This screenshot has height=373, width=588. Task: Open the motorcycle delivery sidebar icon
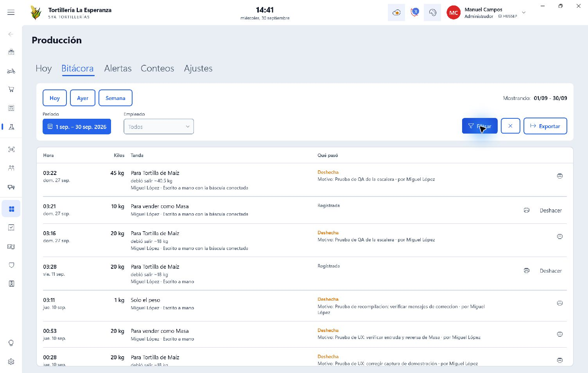(x=11, y=71)
